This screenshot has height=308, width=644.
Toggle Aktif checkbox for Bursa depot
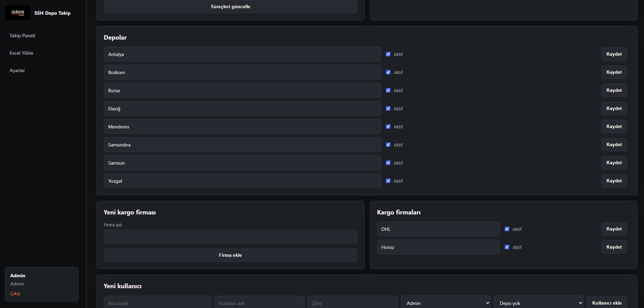coord(388,90)
